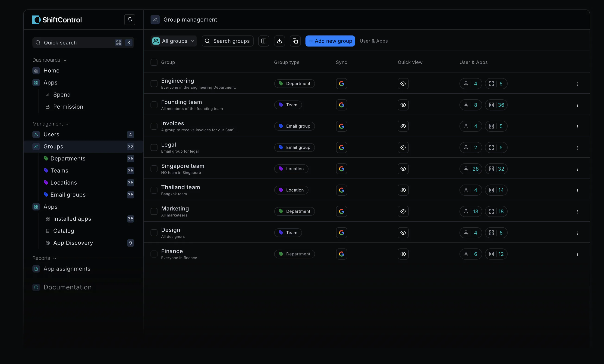604x364 pixels.
Task: Open the notifications bell
Action: coord(129,20)
